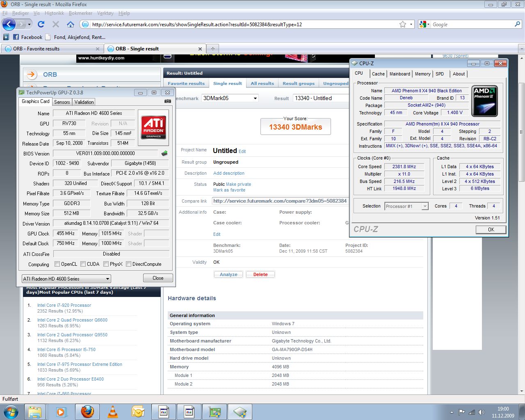Open SPD tab in CPU-Z

coord(440,74)
